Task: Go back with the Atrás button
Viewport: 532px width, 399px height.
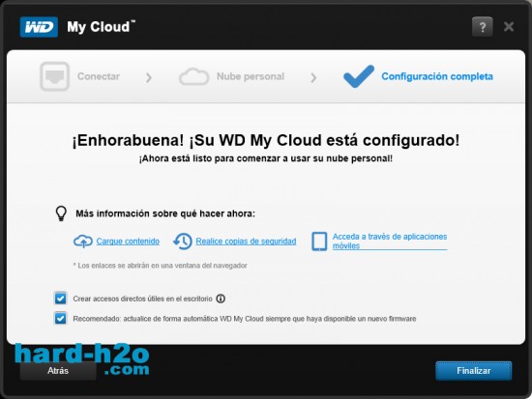Action: coord(58,371)
